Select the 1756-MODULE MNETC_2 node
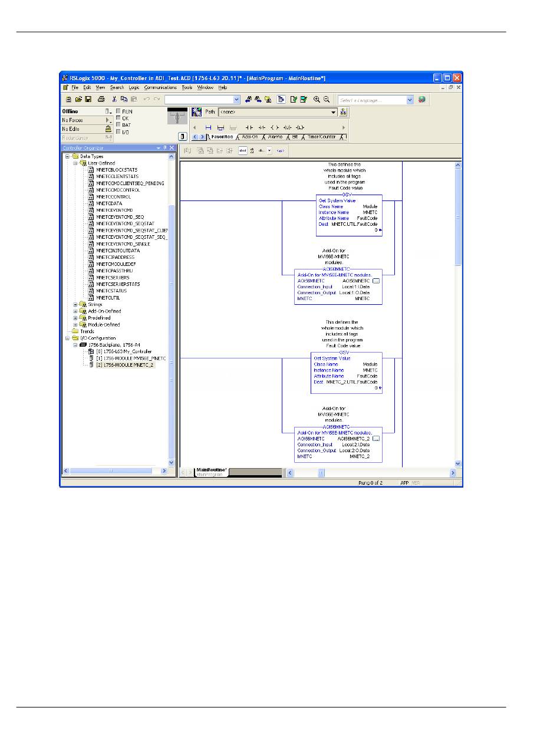Viewport: 560px width, 747px height. [126, 365]
